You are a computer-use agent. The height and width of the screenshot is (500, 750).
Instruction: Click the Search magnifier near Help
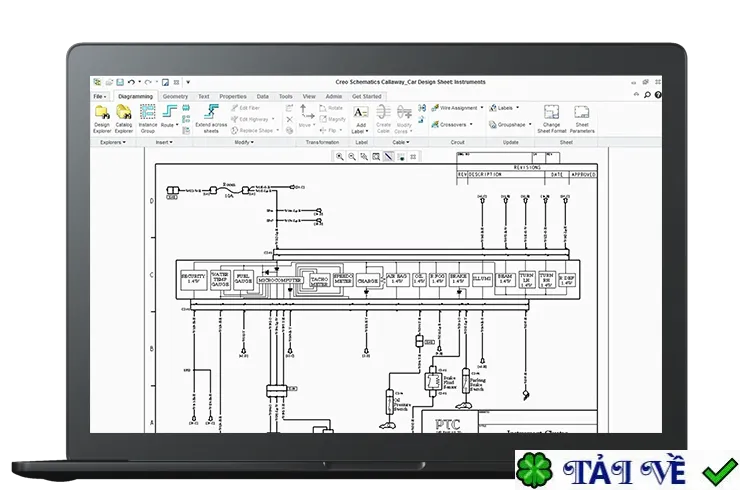[647, 95]
